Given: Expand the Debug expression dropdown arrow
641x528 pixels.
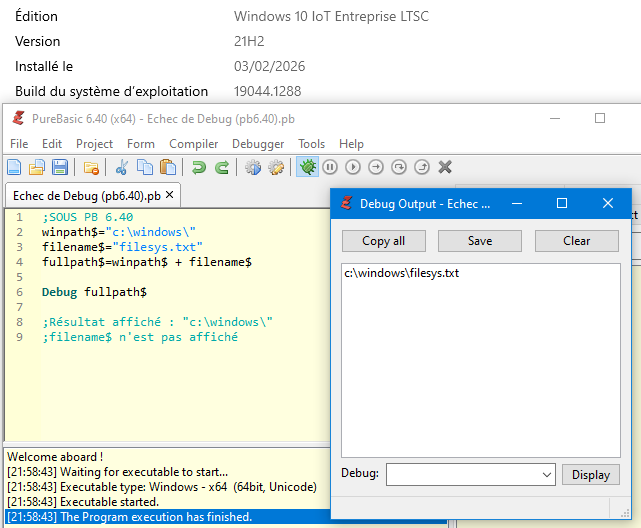Looking at the screenshot, I should [x=547, y=474].
